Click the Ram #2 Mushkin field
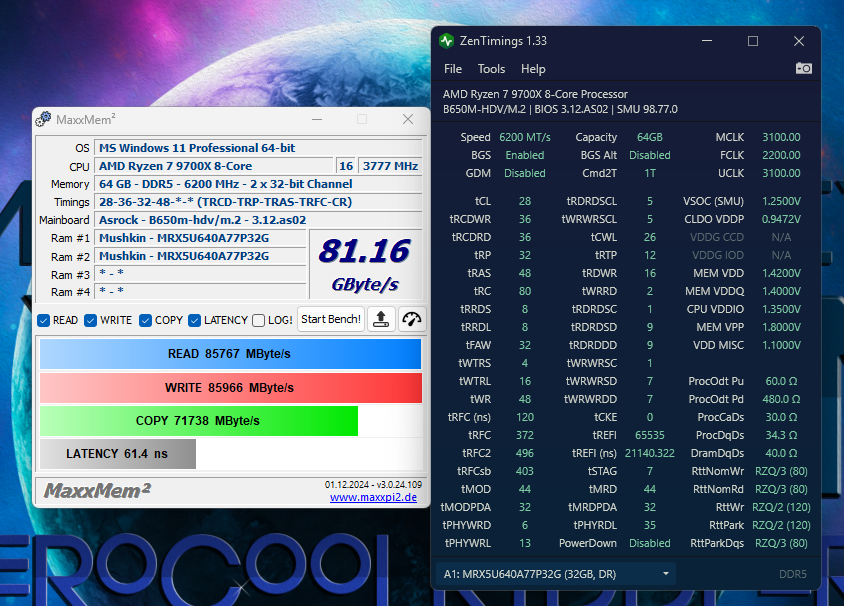 (x=200, y=256)
